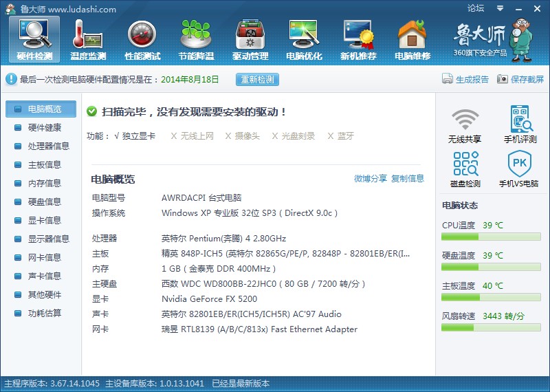Viewport: 550px width, 392px height.
Task: Click the 1 GB 金泰克 DDR memory value
Action: 219,269
